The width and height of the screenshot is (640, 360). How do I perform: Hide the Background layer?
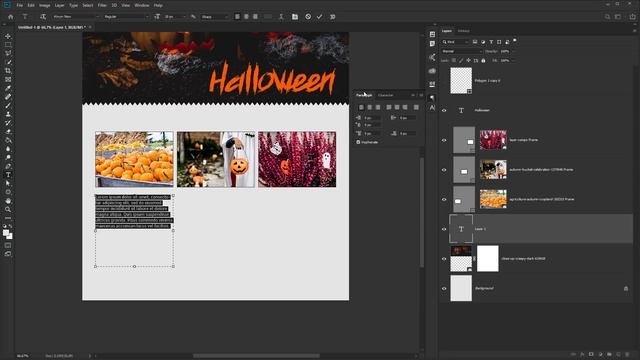point(444,289)
